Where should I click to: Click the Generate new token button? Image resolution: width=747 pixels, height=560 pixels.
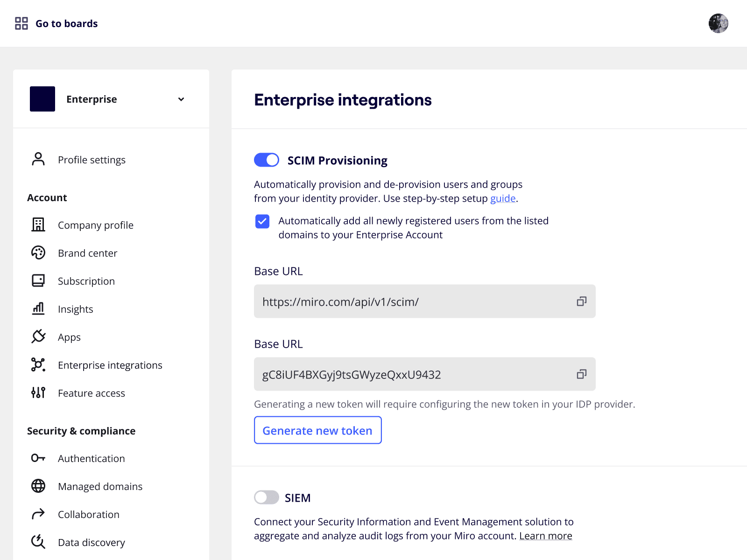(x=317, y=430)
